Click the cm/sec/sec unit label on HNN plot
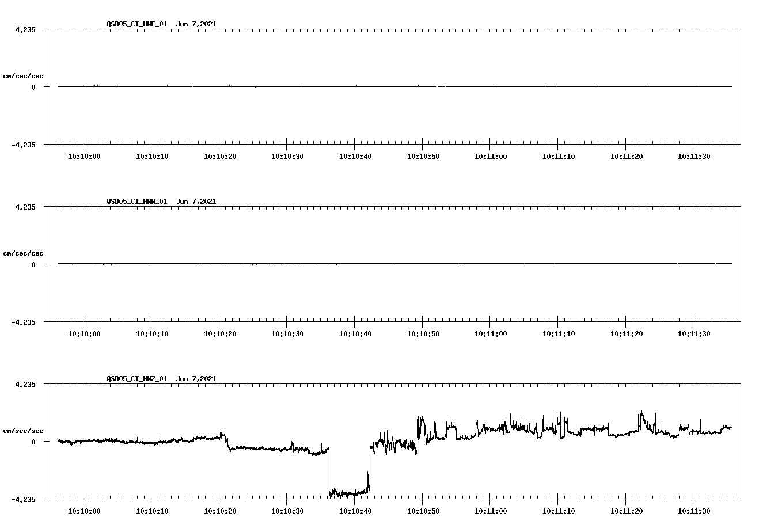Viewport: 782px width, 532px height. point(23,253)
